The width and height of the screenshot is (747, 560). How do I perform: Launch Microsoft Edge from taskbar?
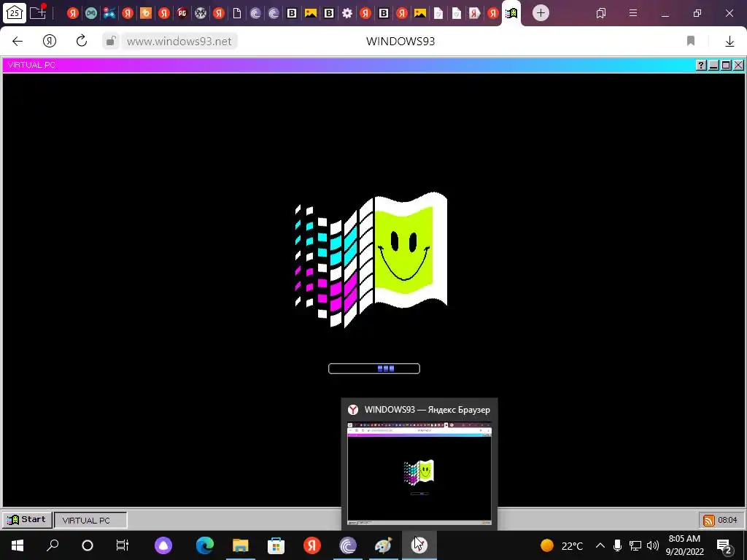click(x=205, y=545)
